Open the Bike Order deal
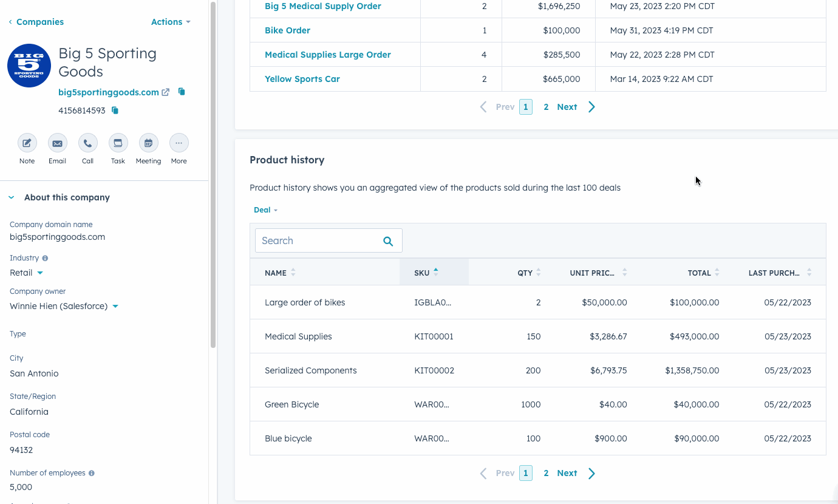 click(x=287, y=30)
